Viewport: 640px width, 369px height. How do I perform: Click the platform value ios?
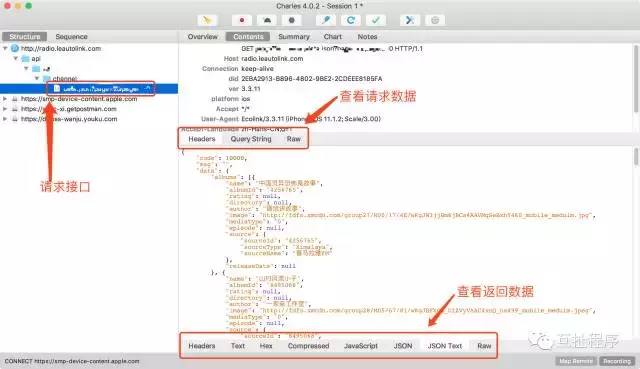pos(245,99)
